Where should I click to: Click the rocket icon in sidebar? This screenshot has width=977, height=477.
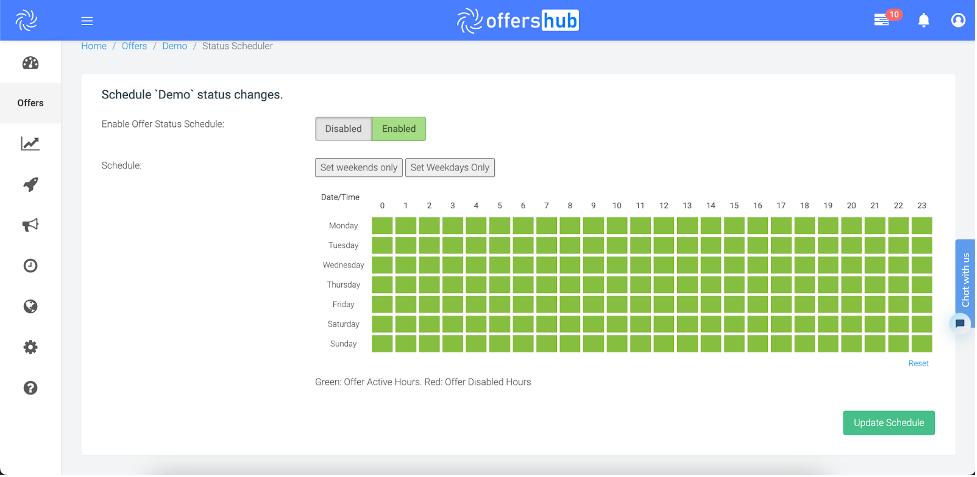tap(30, 184)
